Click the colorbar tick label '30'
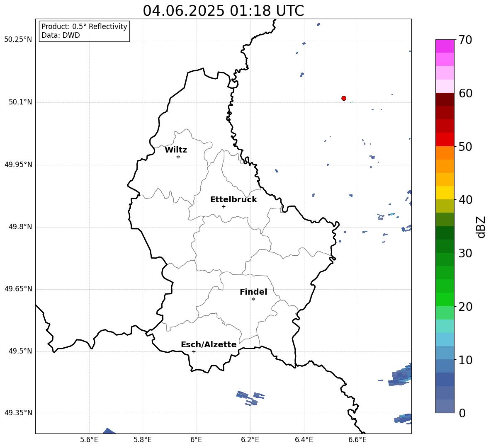Screen dimensions: 491x448 click(465, 253)
